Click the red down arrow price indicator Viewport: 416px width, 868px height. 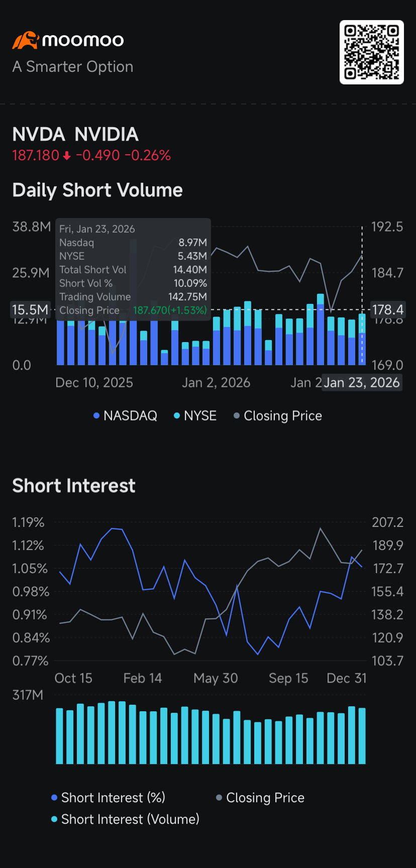pyautogui.click(x=67, y=156)
